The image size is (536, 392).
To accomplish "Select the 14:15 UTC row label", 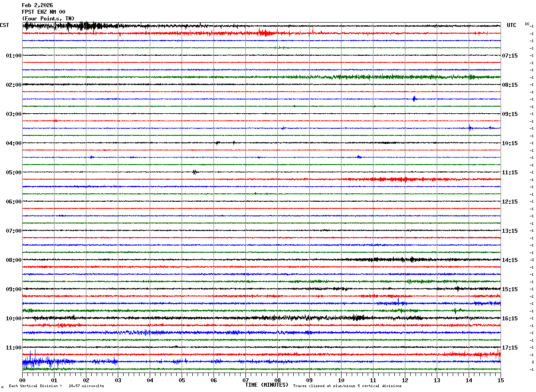I will coord(509,260).
